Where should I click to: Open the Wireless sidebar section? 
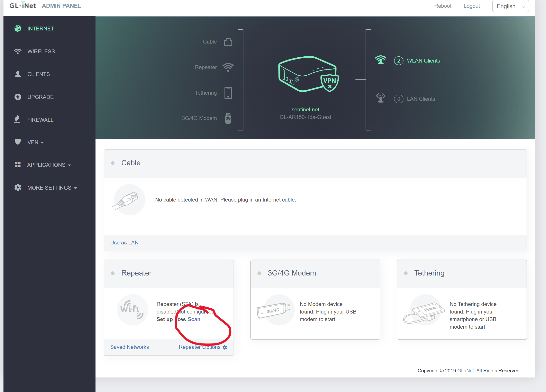pyautogui.click(x=41, y=51)
